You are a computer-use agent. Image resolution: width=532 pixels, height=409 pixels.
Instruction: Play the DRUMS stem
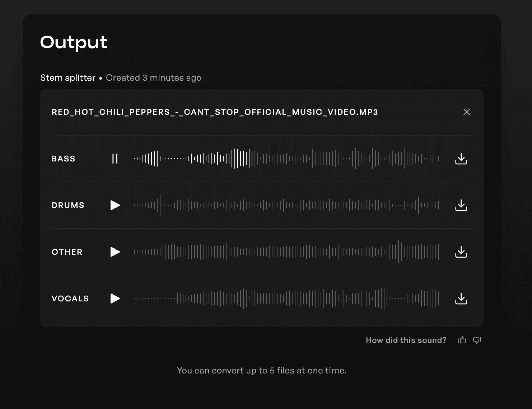[x=115, y=205]
